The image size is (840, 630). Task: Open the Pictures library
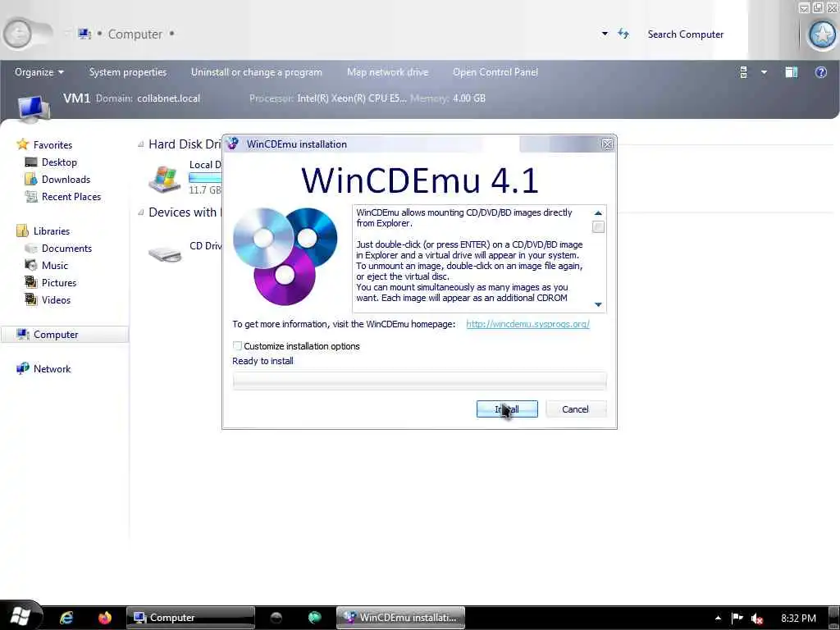point(59,282)
